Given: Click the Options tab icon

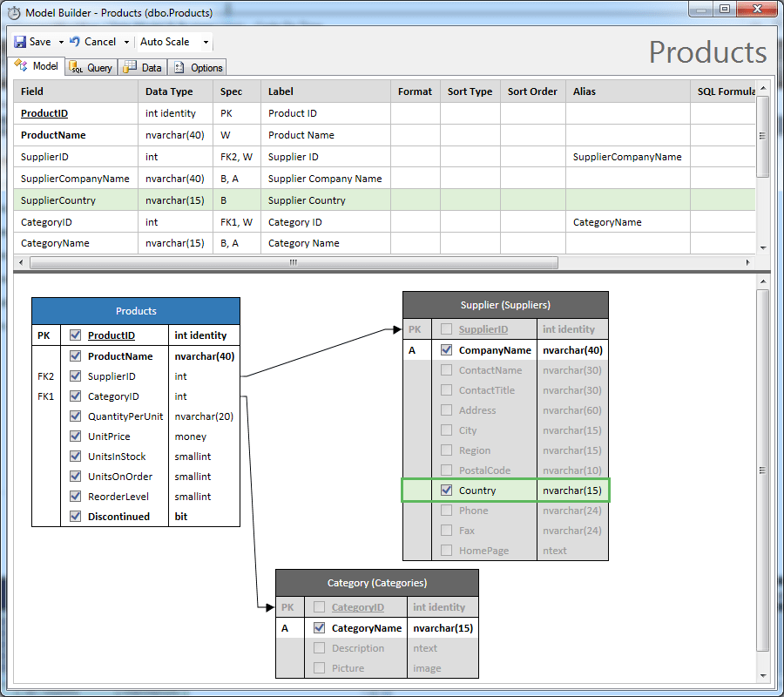Looking at the screenshot, I should pyautogui.click(x=179, y=67).
